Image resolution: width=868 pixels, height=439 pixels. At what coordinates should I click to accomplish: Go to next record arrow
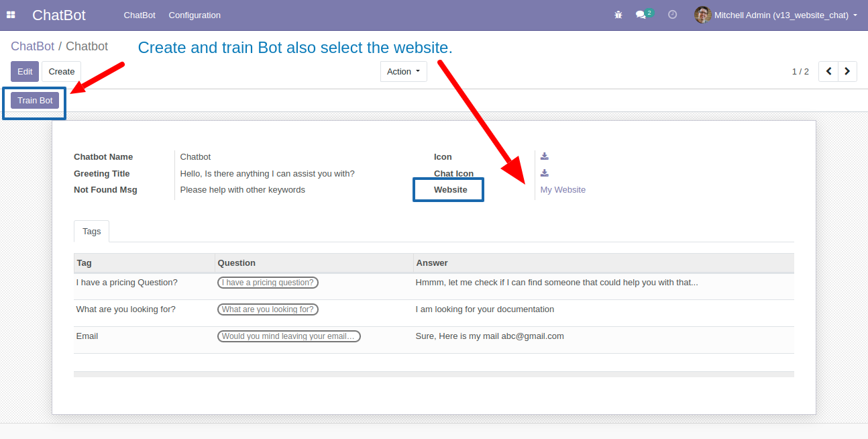(848, 71)
